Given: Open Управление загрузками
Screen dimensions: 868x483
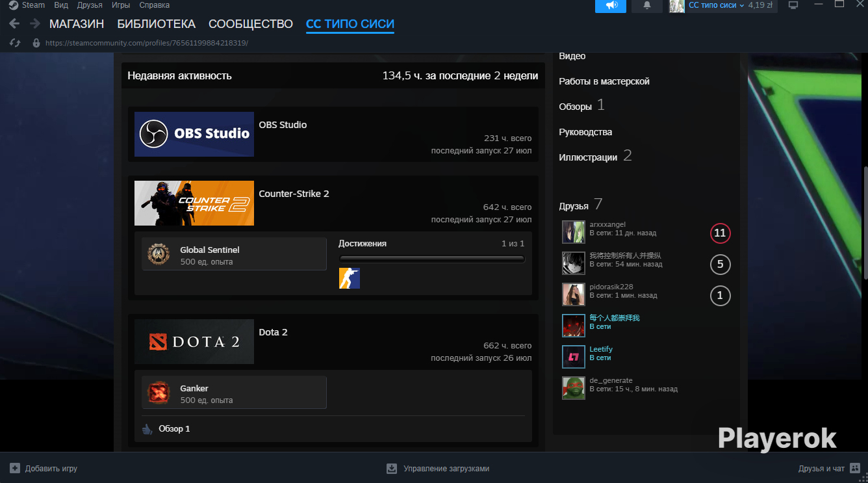Looking at the screenshot, I should coord(438,468).
